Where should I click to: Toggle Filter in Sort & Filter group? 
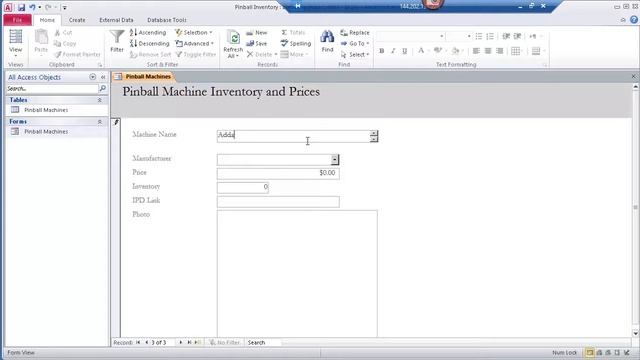tap(196, 54)
